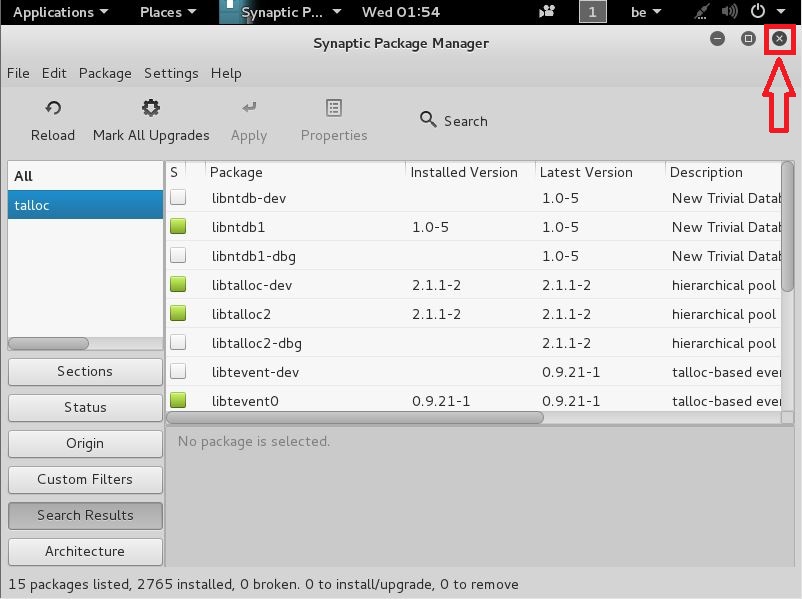Viewport: 802px width, 599px height.
Task: Select the libtalloc2-dbg package name
Action: 256,343
